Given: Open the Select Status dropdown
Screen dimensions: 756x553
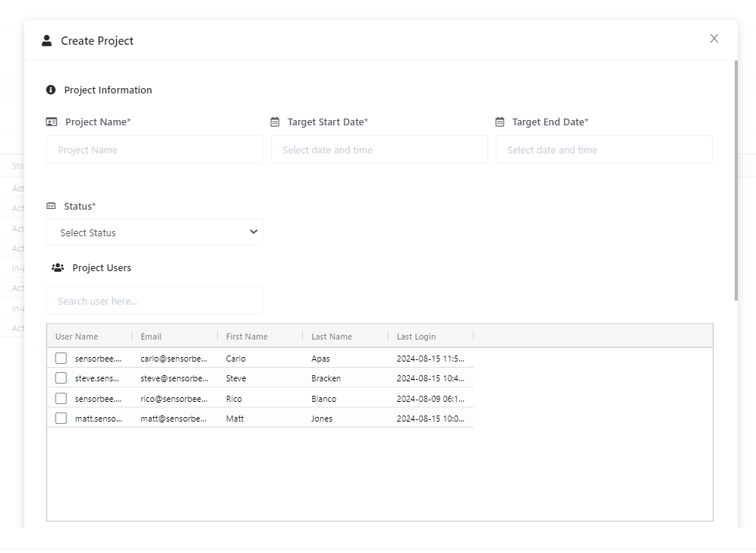Looking at the screenshot, I should pos(155,232).
